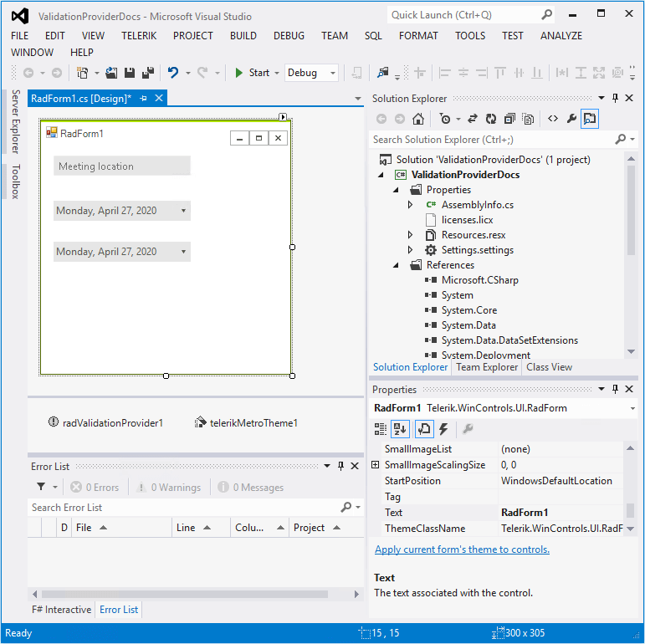
Task: Toggle the 0 Warnings filter
Action: [168, 488]
